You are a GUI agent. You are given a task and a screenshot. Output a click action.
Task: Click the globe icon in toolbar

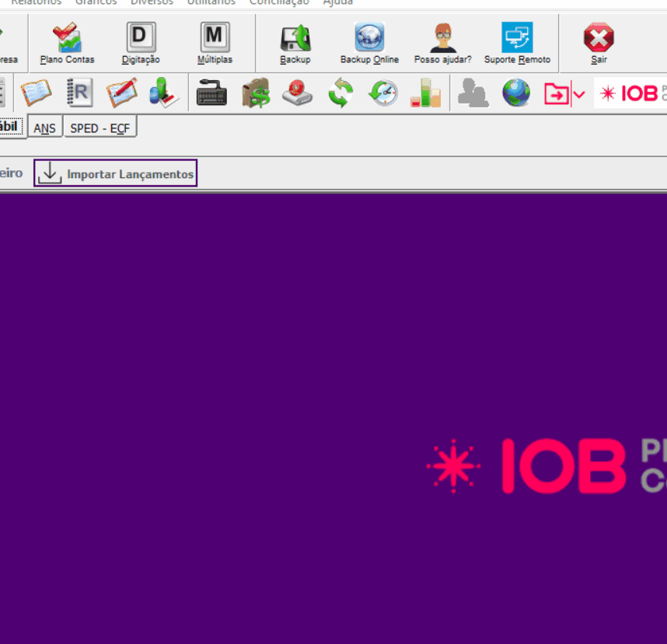point(515,93)
